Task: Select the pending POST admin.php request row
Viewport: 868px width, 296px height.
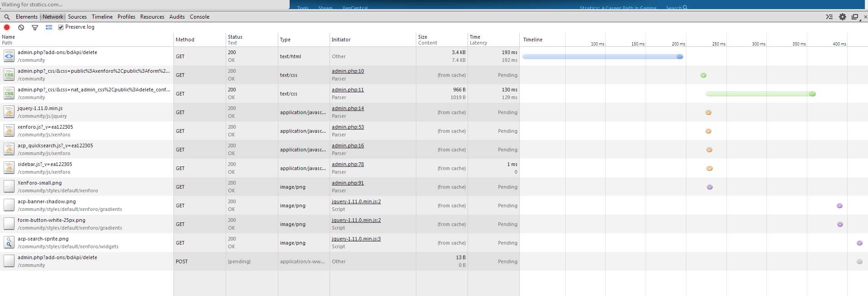Action: 91,261
